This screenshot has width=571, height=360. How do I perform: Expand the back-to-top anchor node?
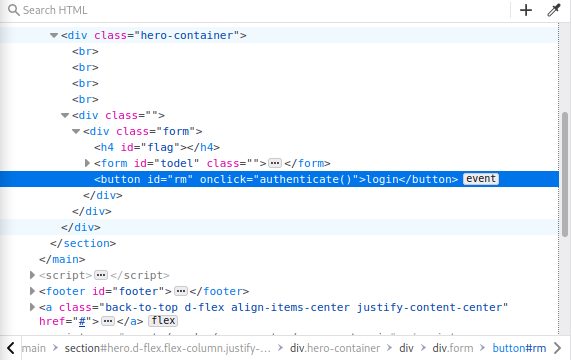[32, 307]
